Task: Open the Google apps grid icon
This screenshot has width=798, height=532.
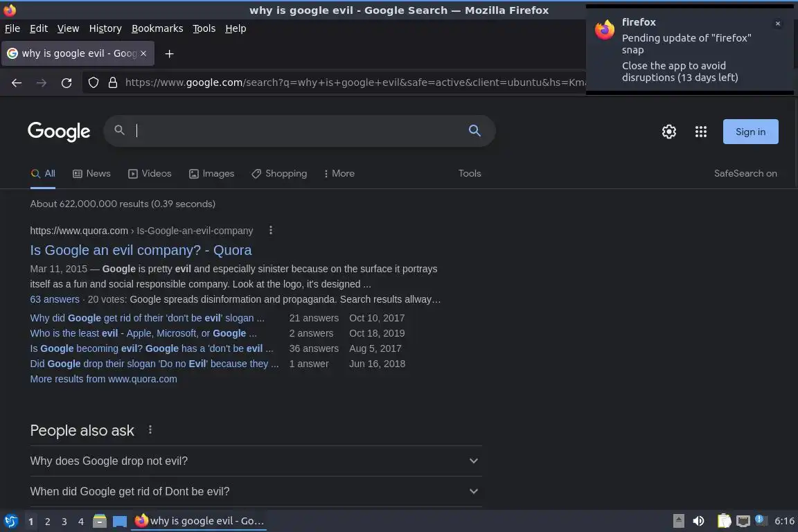Action: (701, 132)
